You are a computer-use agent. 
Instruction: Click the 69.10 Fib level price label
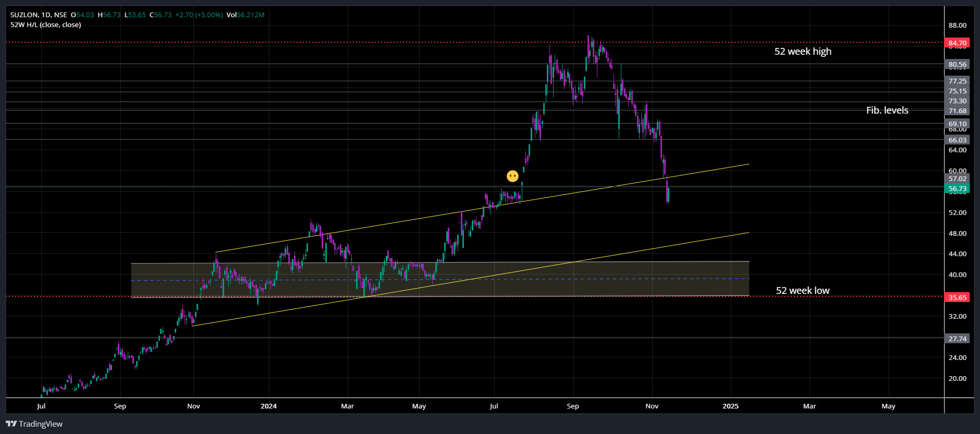click(957, 124)
